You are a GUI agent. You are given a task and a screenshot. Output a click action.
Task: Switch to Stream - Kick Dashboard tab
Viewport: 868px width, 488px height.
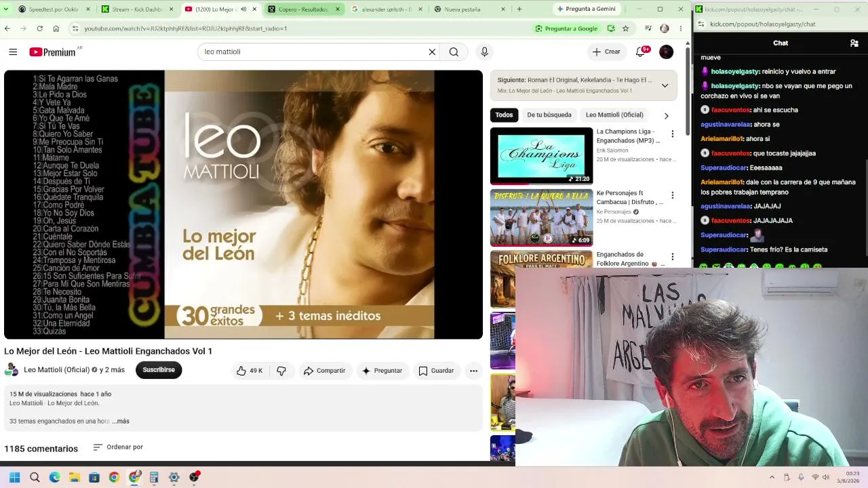point(136,9)
